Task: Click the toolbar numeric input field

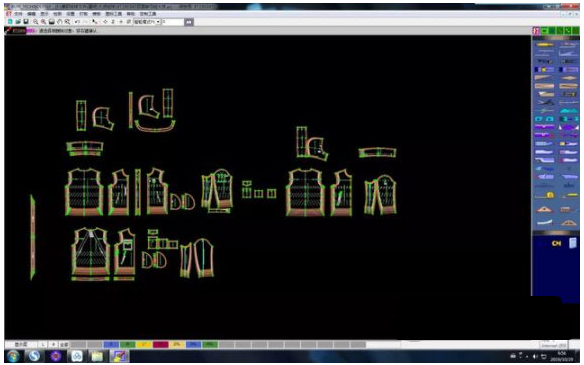Action: [173, 22]
